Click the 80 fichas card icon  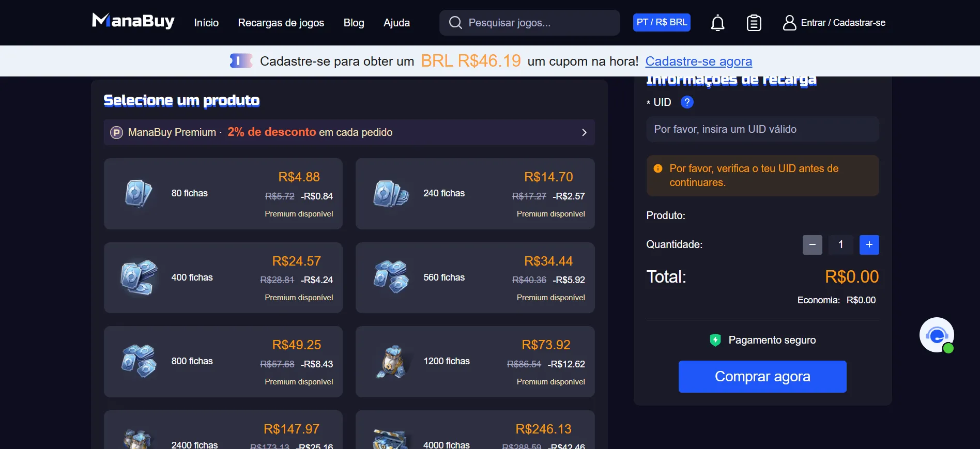click(139, 193)
